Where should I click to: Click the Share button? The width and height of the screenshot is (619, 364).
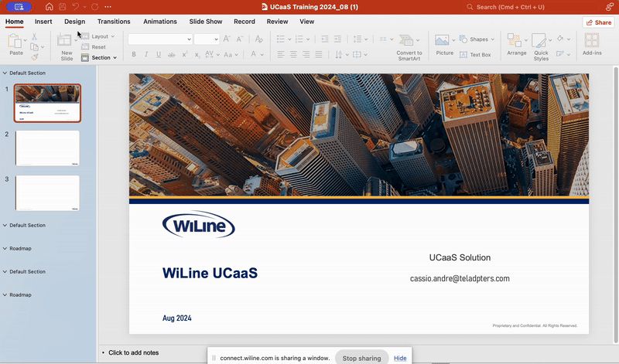[x=598, y=22]
